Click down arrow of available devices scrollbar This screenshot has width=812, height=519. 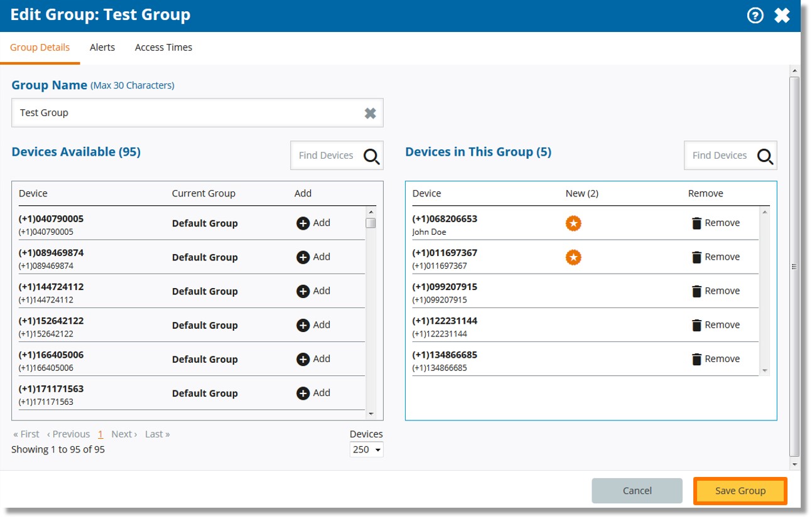click(371, 414)
